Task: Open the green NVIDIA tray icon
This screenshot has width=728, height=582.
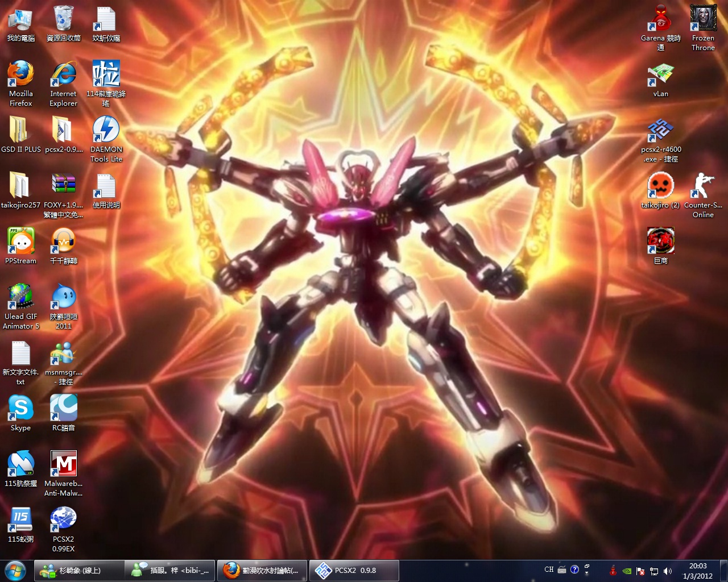Action: pyautogui.click(x=627, y=571)
